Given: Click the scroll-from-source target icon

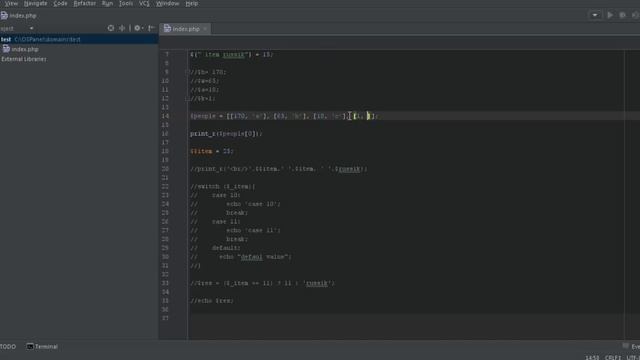Looking at the screenshot, I should 111,28.
